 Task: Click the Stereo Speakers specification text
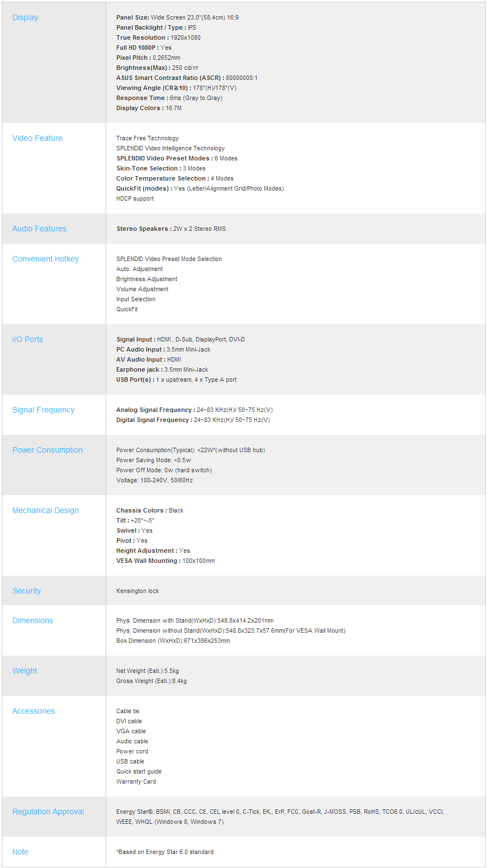click(x=171, y=229)
